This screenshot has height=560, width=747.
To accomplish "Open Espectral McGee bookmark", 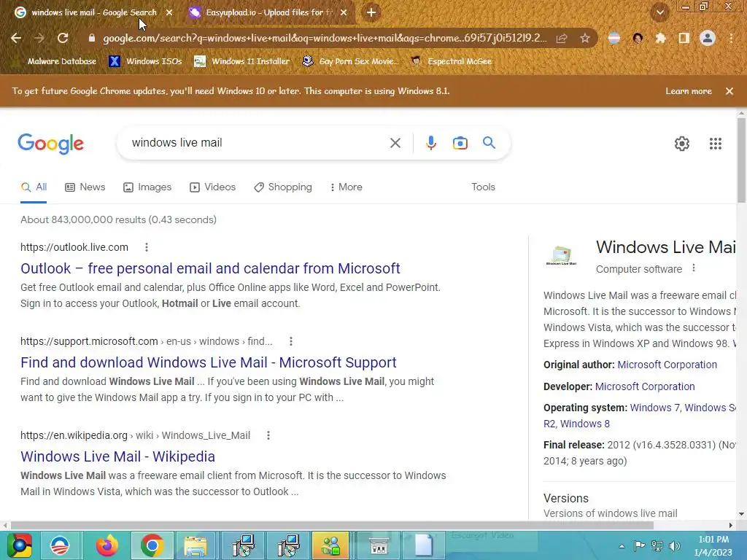I will coord(451,61).
